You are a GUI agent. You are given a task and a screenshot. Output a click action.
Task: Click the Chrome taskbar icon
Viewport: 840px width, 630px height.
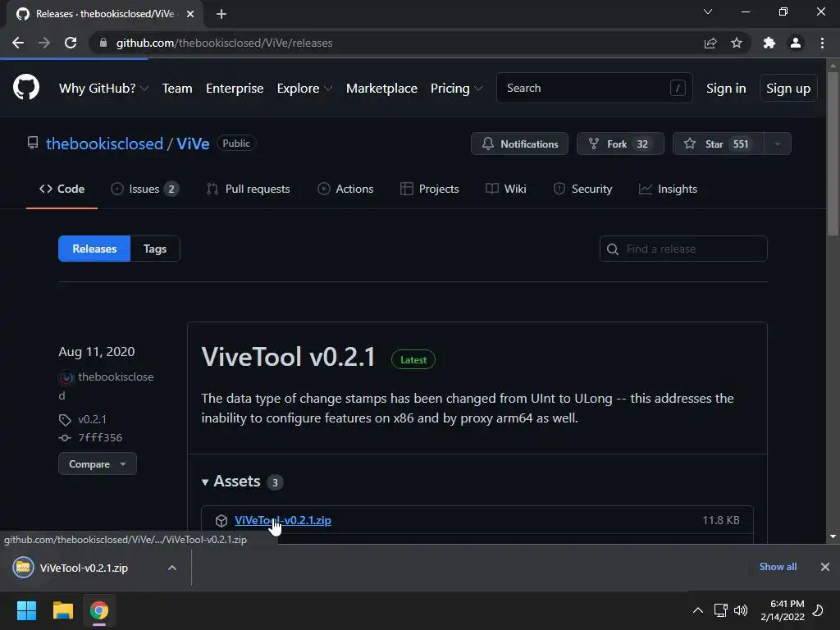(x=99, y=610)
